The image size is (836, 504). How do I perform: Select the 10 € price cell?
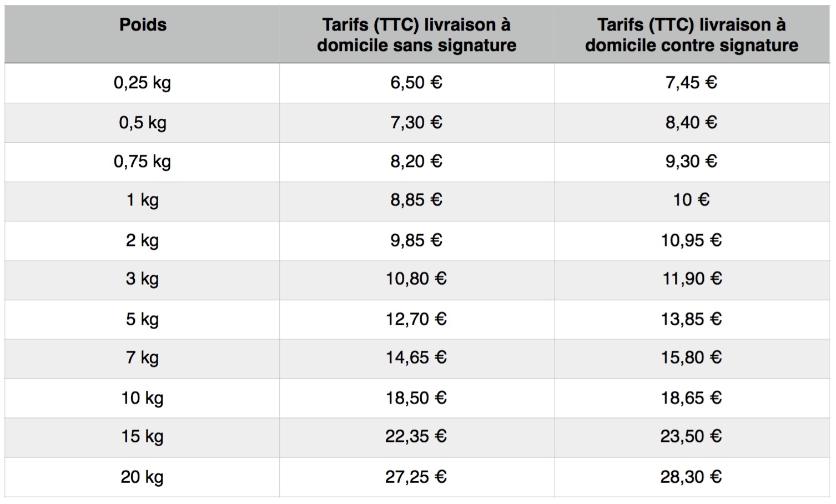point(691,200)
